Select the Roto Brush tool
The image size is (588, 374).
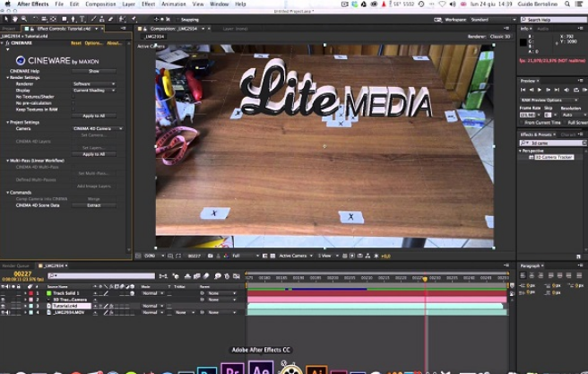pyautogui.click(x=122, y=19)
